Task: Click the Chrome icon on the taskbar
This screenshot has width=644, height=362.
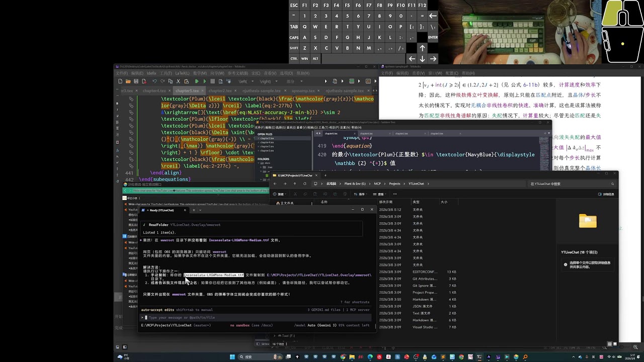Action: 343,357
